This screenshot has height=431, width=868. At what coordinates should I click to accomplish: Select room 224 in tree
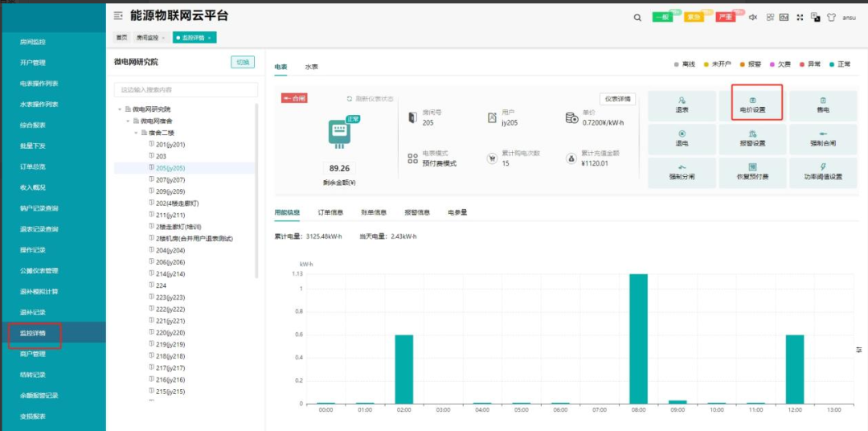161,285
